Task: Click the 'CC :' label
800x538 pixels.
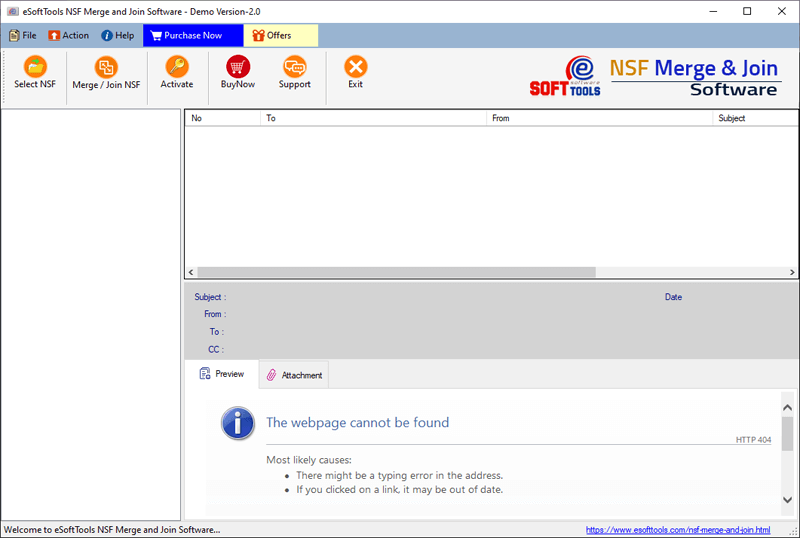Action: [216, 350]
